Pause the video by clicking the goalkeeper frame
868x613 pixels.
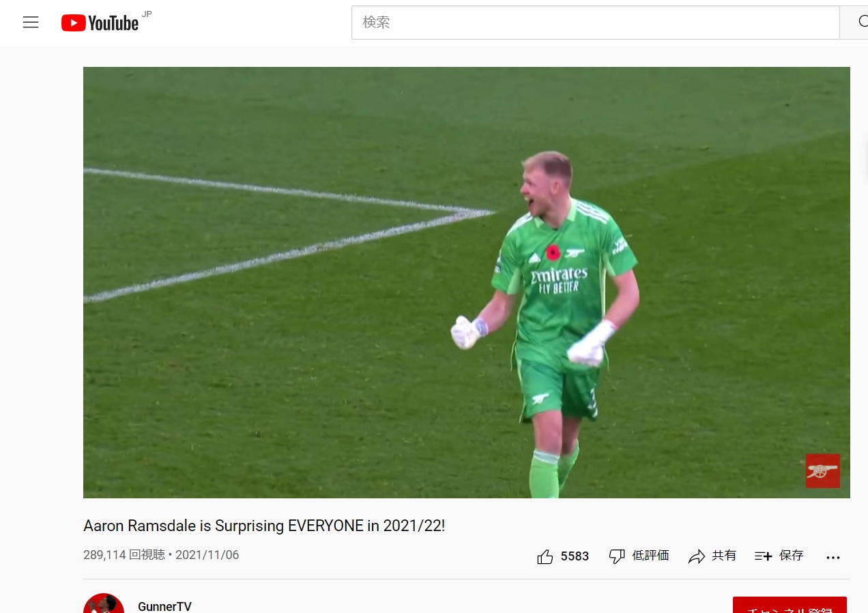[467, 283]
